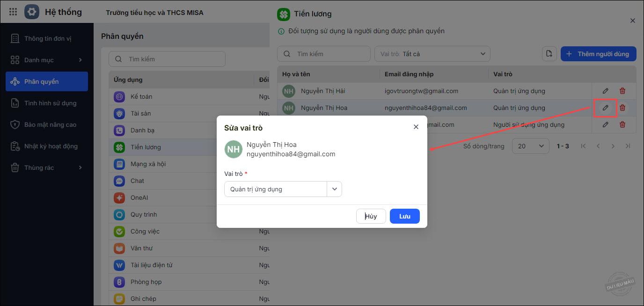Click the Vai trò dropdown arrow
Viewport: 644px width, 306px height.
coord(335,189)
